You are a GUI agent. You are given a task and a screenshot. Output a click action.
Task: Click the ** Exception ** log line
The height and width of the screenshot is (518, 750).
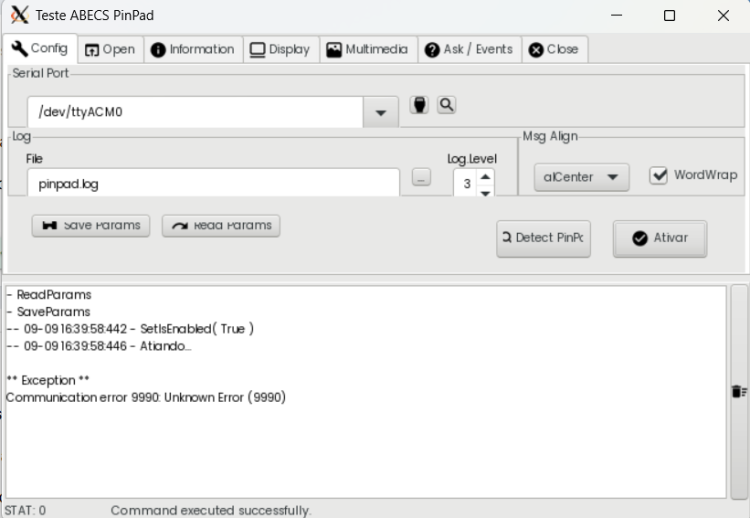(x=48, y=380)
